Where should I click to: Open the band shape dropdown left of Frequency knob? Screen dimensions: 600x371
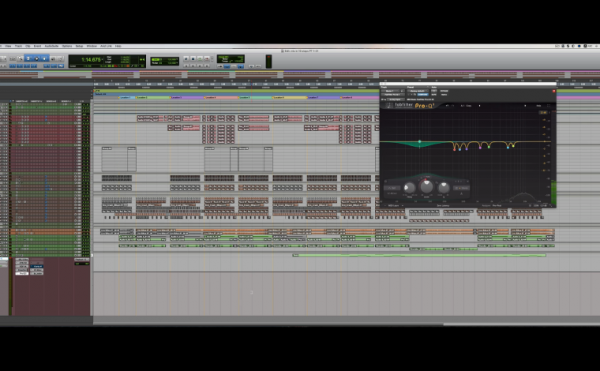[392, 188]
